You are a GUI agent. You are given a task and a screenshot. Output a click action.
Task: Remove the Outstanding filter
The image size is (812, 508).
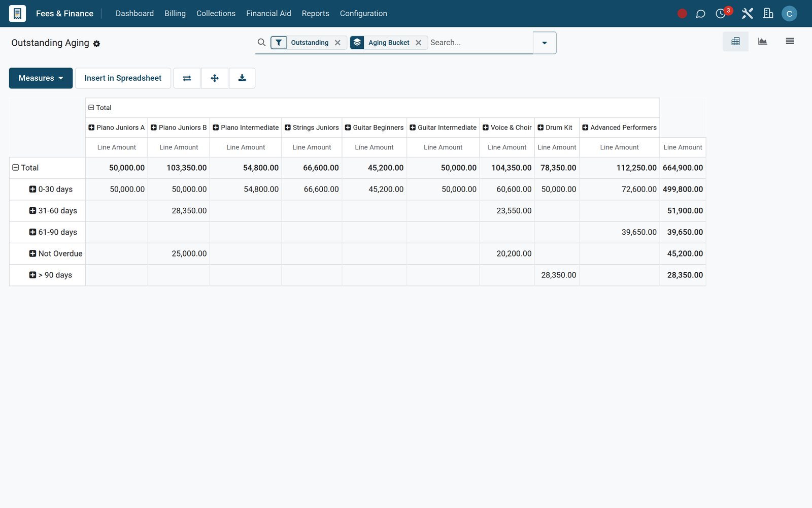[x=337, y=43]
